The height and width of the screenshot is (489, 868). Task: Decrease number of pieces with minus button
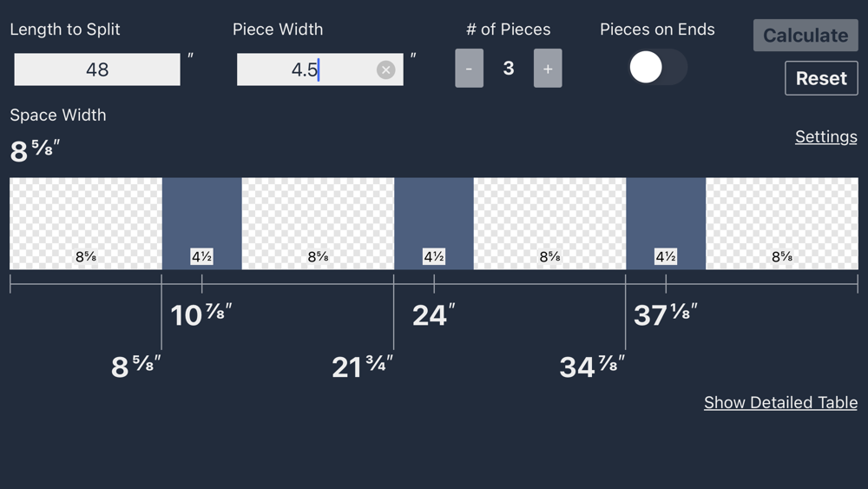(469, 69)
